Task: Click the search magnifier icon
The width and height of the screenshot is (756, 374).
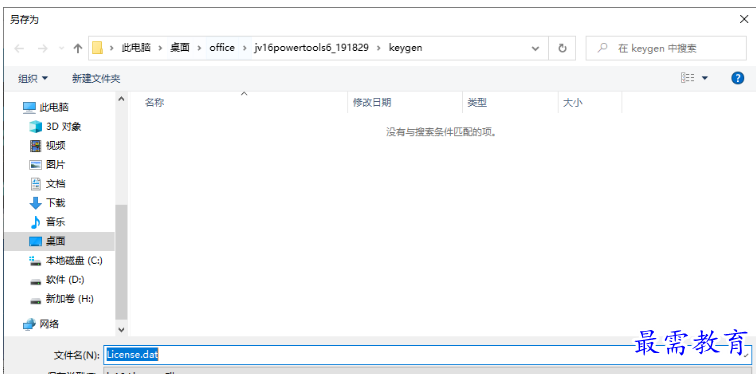Action: [x=602, y=48]
